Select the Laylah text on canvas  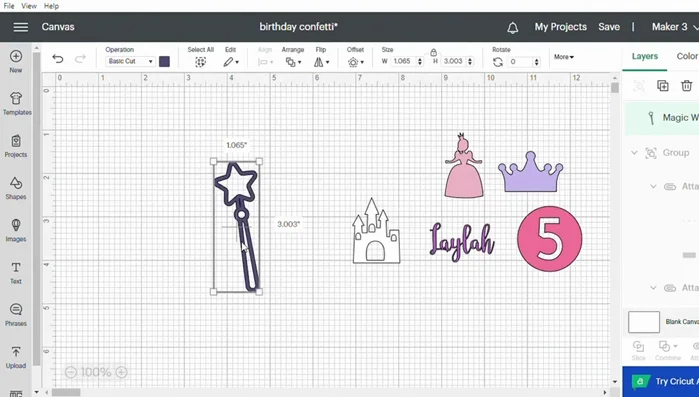tap(461, 241)
